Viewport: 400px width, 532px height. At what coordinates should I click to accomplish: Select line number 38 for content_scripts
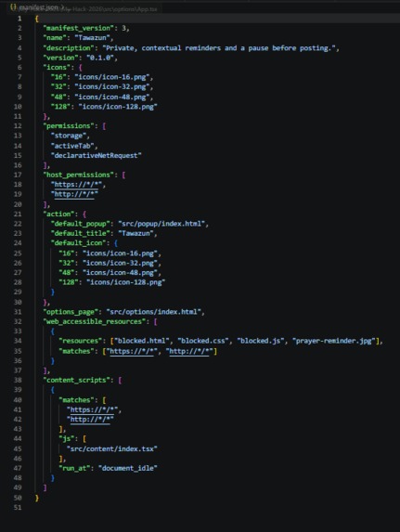click(x=18, y=381)
